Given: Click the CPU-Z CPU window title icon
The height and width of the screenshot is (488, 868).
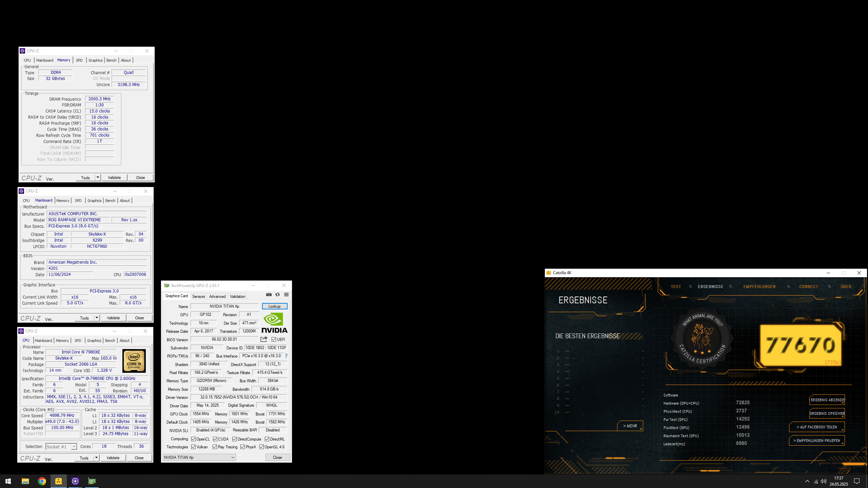Looking at the screenshot, I should [21, 331].
